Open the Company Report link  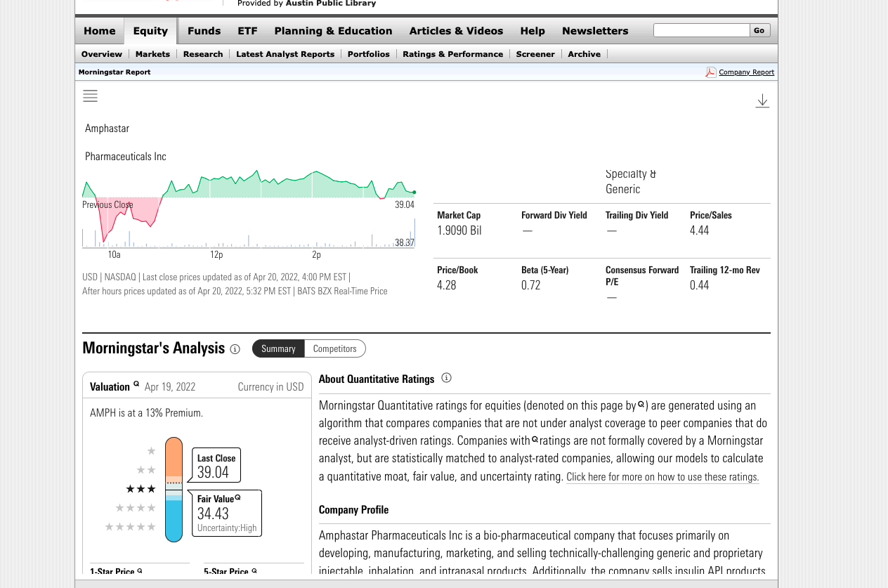coord(746,72)
